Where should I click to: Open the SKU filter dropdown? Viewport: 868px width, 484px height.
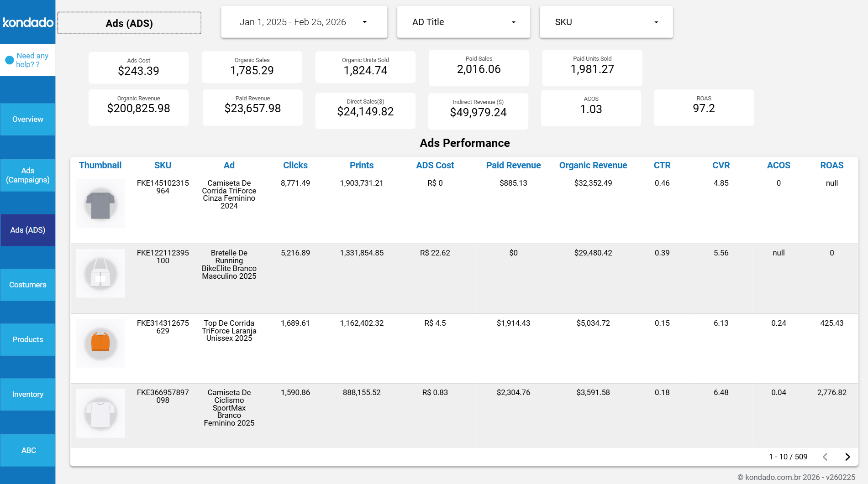click(x=606, y=21)
